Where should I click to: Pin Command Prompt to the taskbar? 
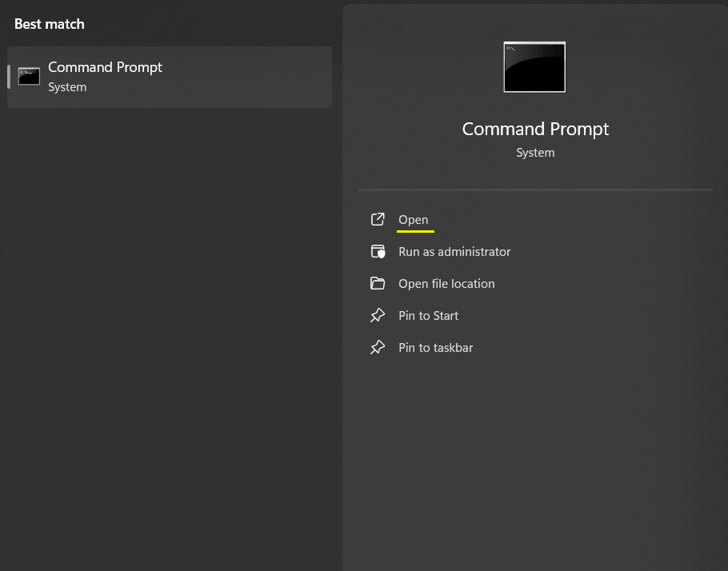[x=435, y=347]
